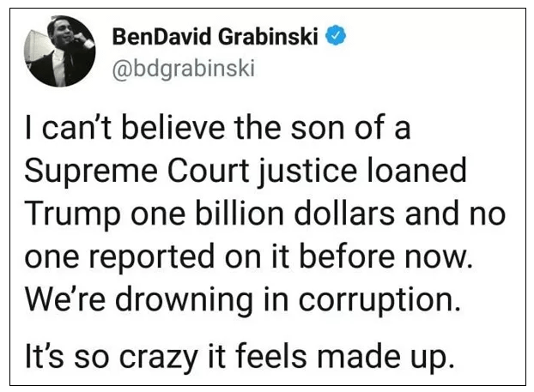The height and width of the screenshot is (392, 534).
Task: Click the word "believe" in first line
Action: tap(173, 127)
